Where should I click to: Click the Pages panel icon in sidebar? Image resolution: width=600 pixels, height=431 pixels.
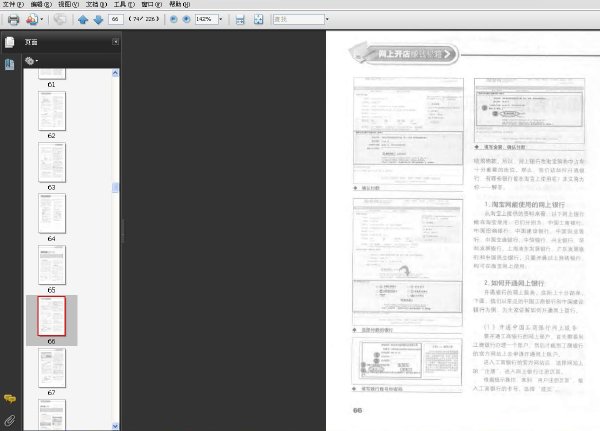pos(10,42)
